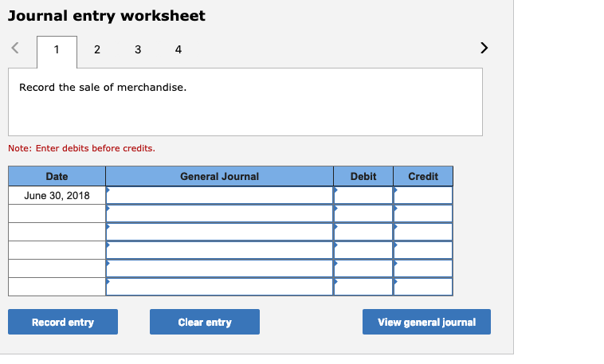Switch to journal entry tab 3
Image resolution: width=604 pixels, height=364 pixels.
coord(138,49)
